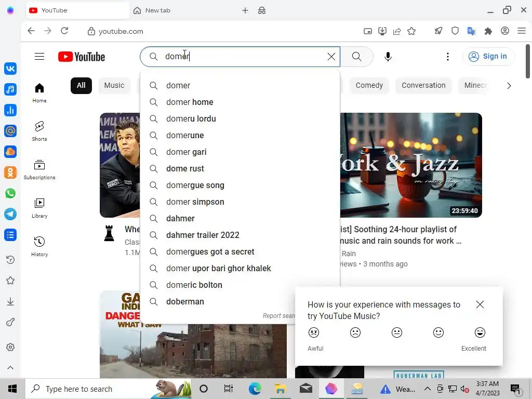Open the music note sidebar icon
The image size is (532, 399).
coord(10,89)
